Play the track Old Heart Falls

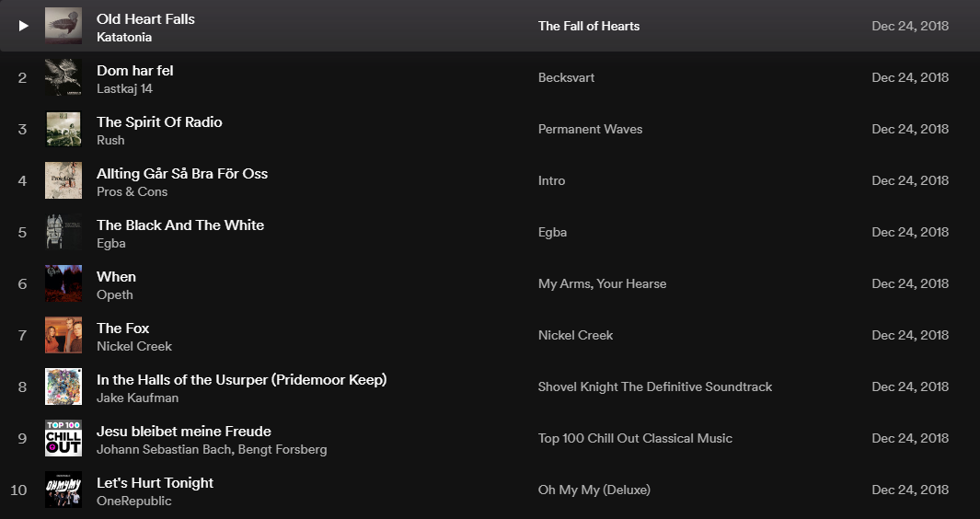[x=24, y=26]
